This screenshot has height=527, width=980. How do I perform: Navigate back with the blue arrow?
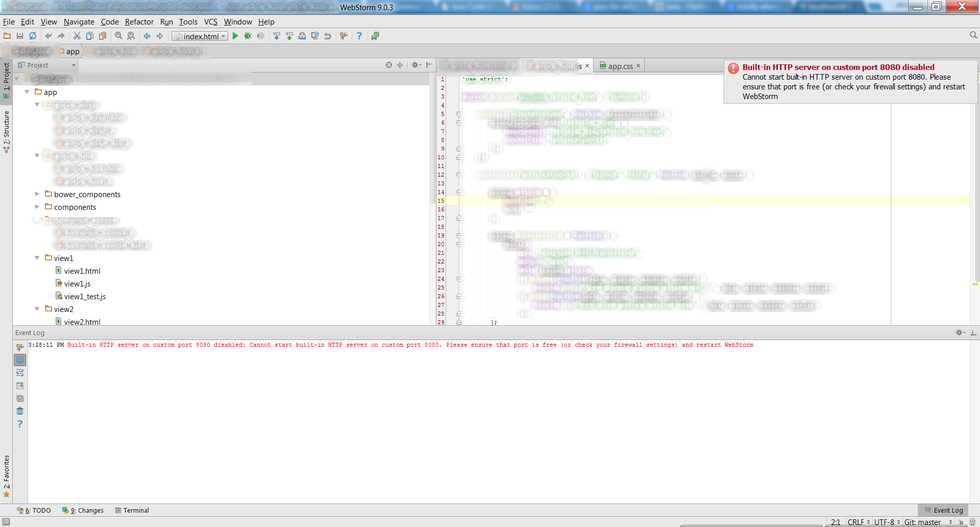147,36
